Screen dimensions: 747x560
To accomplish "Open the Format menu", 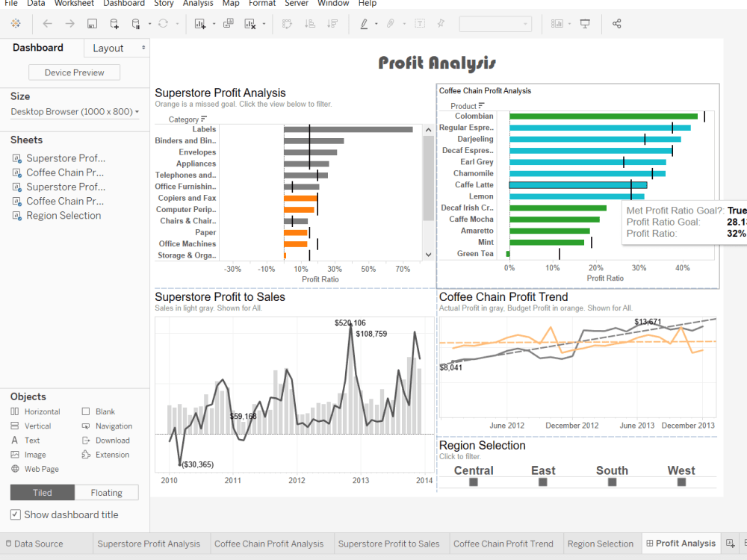I will pos(262,3).
